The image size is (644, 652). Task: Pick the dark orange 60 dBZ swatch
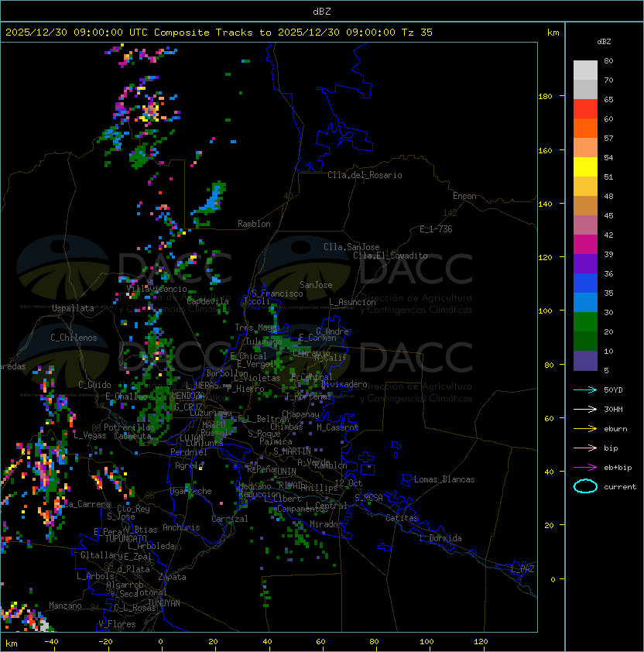coord(585,128)
